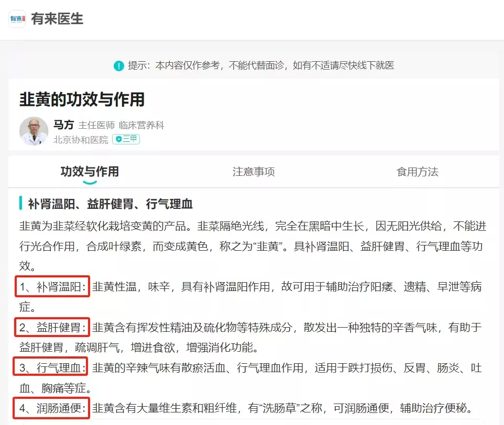This screenshot has width=504, height=425.
Task: Click the doctor name 马方
Action: coord(63,125)
